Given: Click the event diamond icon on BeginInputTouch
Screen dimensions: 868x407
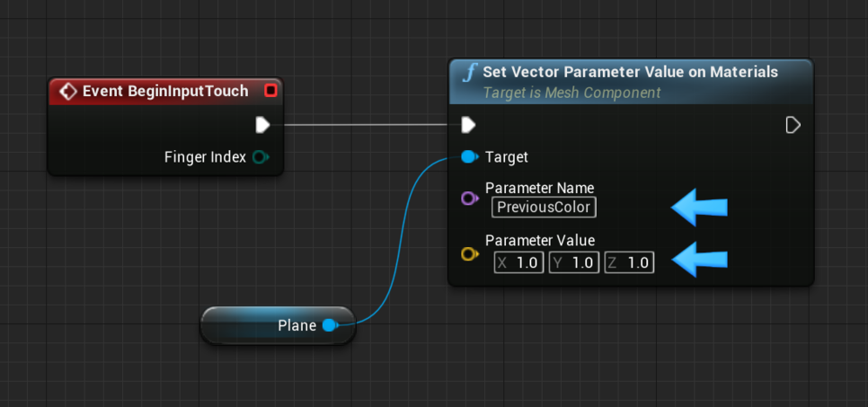Looking at the screenshot, I should point(68,92).
